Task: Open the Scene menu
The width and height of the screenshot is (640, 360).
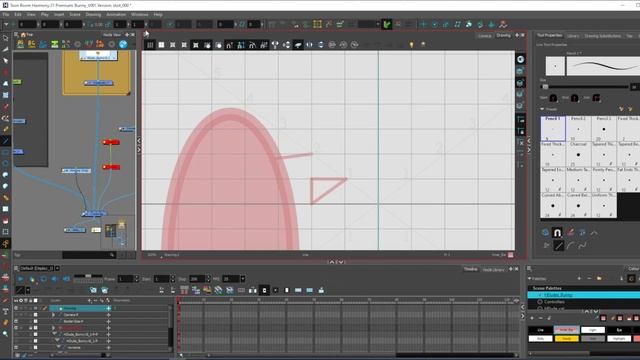Action: (75, 14)
